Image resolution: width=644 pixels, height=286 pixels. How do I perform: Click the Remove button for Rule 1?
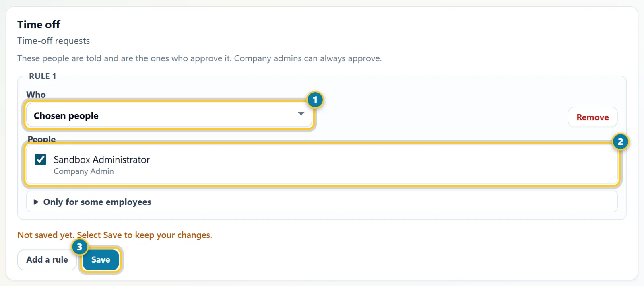click(x=592, y=117)
